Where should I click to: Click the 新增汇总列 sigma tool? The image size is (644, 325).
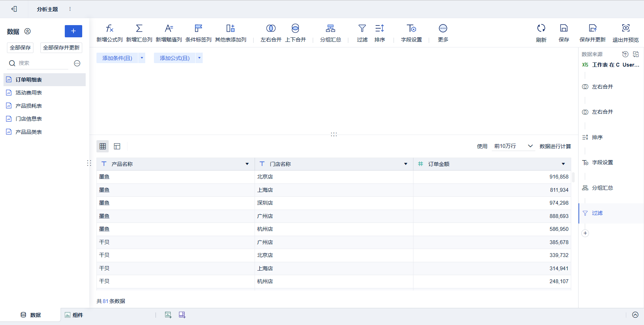(139, 33)
